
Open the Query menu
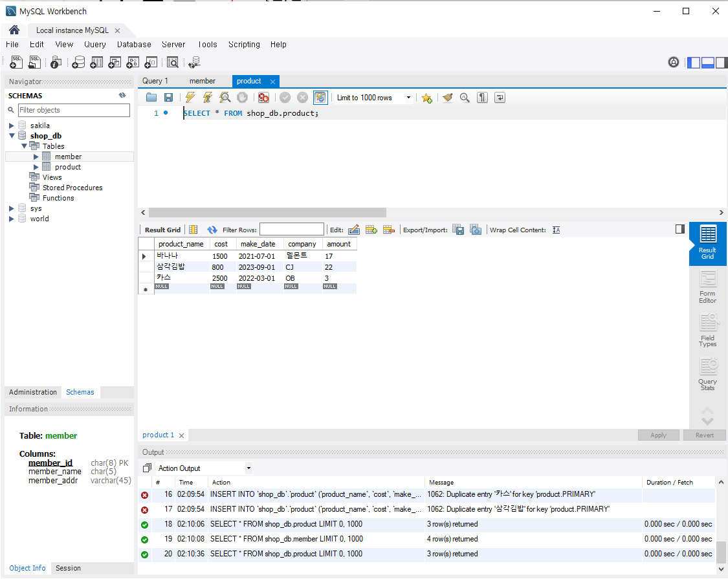94,44
